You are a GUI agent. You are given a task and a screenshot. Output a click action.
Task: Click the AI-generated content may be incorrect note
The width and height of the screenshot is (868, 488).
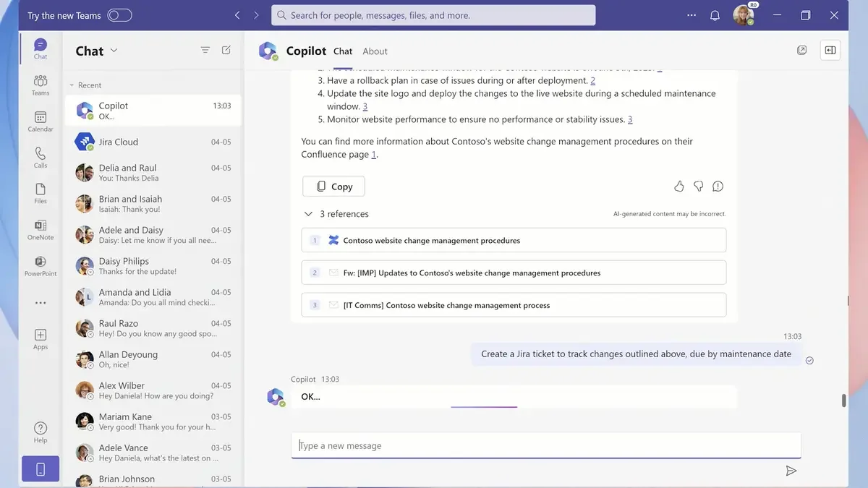pyautogui.click(x=669, y=214)
